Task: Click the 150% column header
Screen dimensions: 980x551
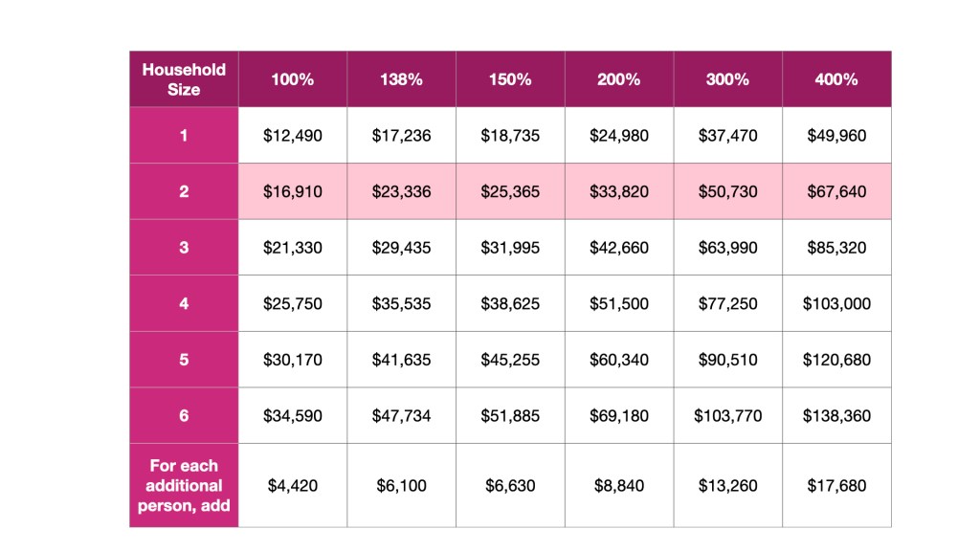Action: (x=510, y=79)
